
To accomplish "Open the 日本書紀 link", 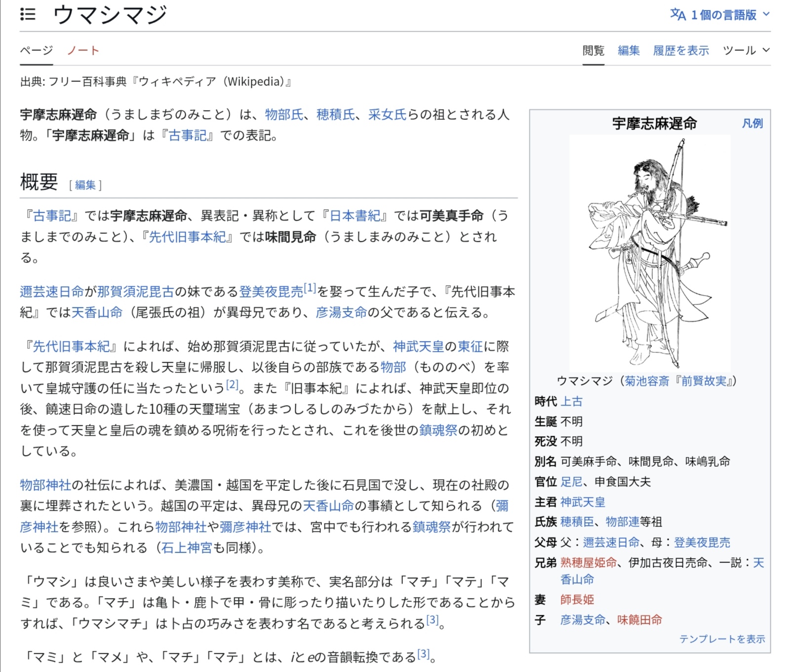I will (x=355, y=216).
